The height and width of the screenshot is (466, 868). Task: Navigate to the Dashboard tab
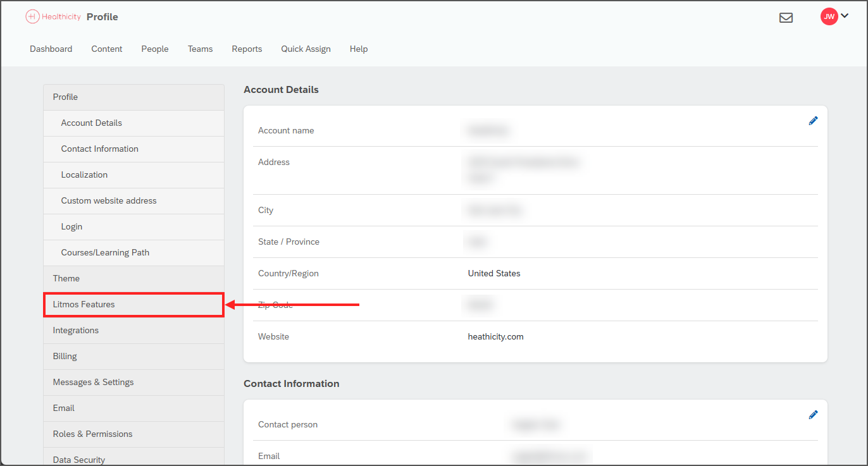coord(51,49)
